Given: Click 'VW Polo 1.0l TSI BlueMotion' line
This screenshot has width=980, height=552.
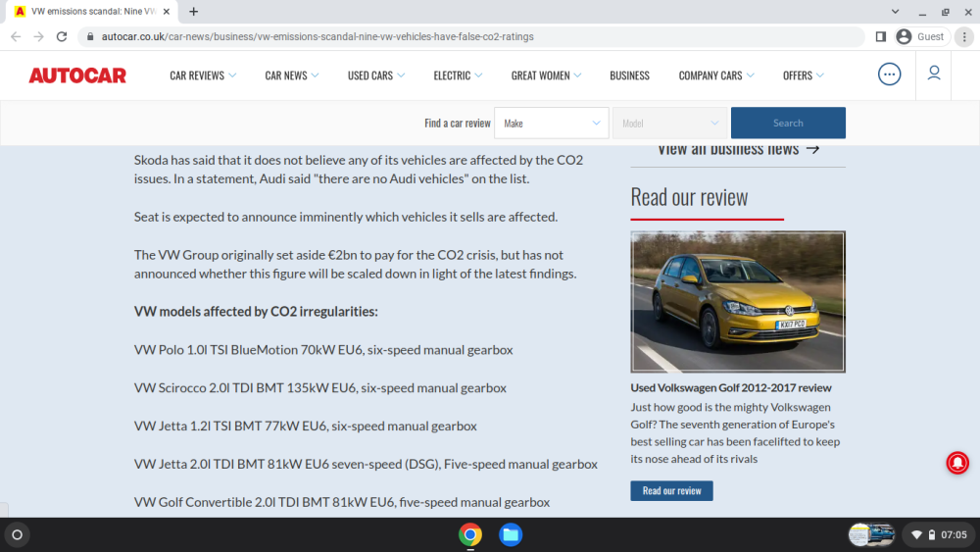Looking at the screenshot, I should click(x=323, y=350).
